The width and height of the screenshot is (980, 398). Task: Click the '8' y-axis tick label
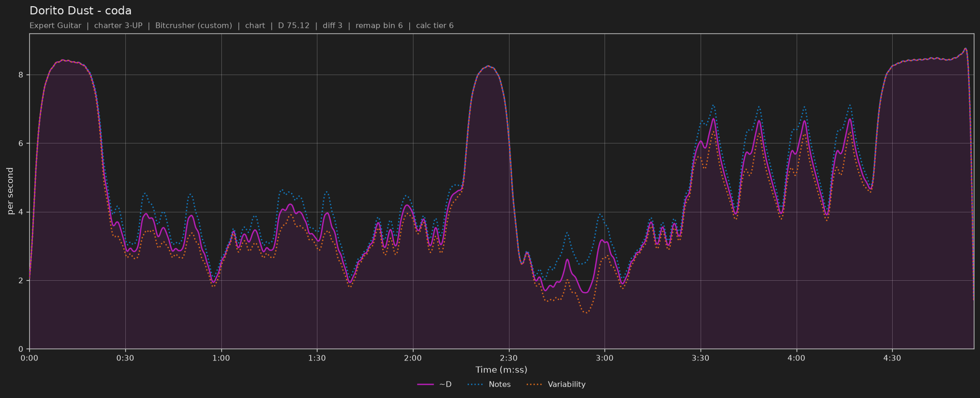coord(21,75)
